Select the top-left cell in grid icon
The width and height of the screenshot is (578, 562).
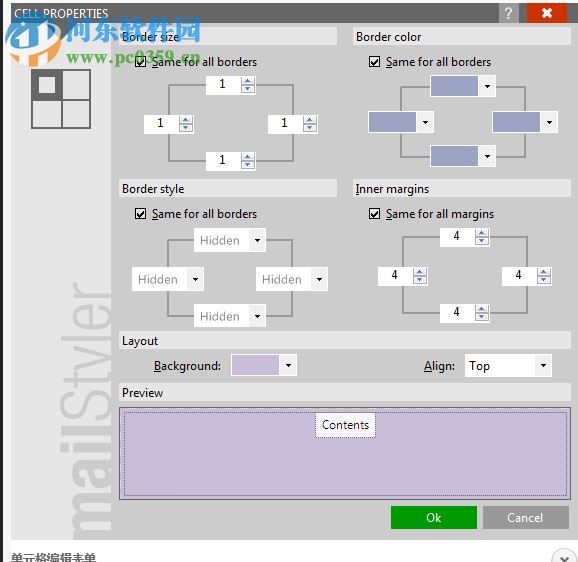click(47, 85)
